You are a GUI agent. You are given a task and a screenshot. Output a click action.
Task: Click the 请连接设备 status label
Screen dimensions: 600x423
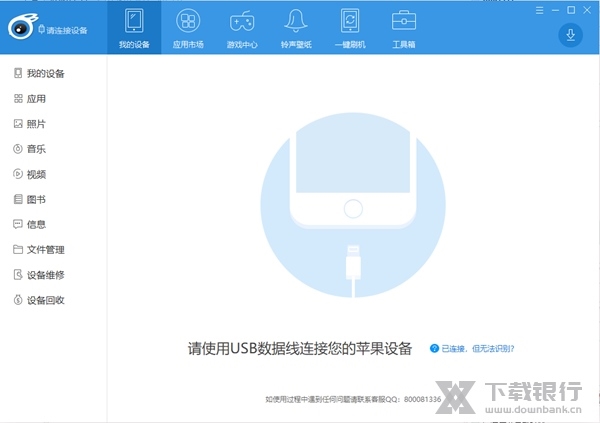coord(64,30)
